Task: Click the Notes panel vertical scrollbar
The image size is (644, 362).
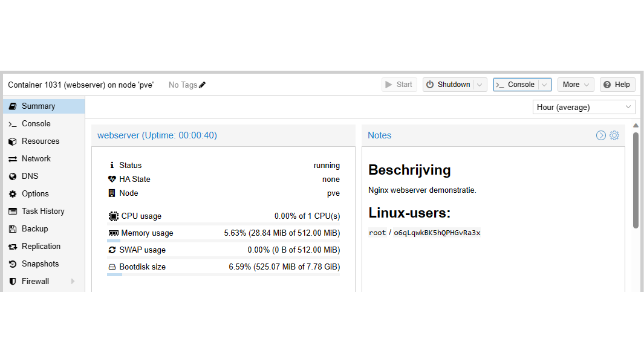Action: tap(636, 180)
